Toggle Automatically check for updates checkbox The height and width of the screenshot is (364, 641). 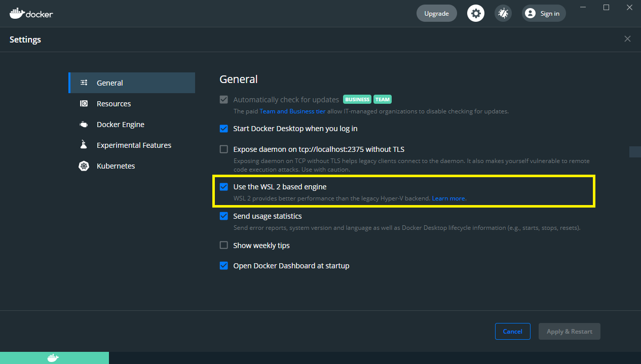tap(223, 100)
